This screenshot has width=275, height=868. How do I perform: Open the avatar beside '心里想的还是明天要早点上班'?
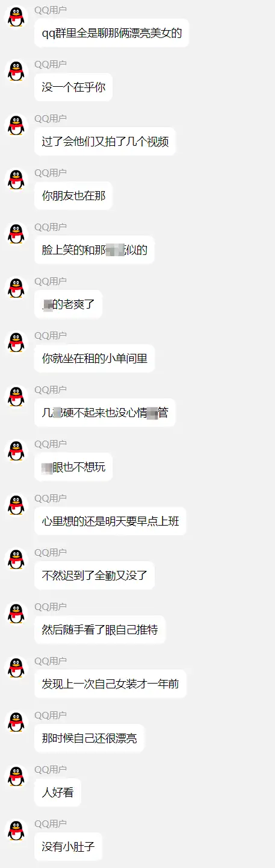click(16, 505)
